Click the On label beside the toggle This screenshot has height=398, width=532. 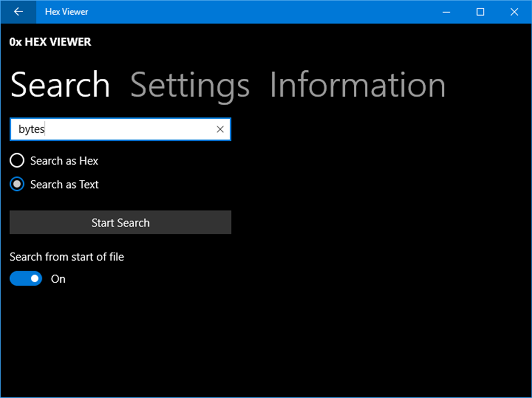click(x=58, y=279)
